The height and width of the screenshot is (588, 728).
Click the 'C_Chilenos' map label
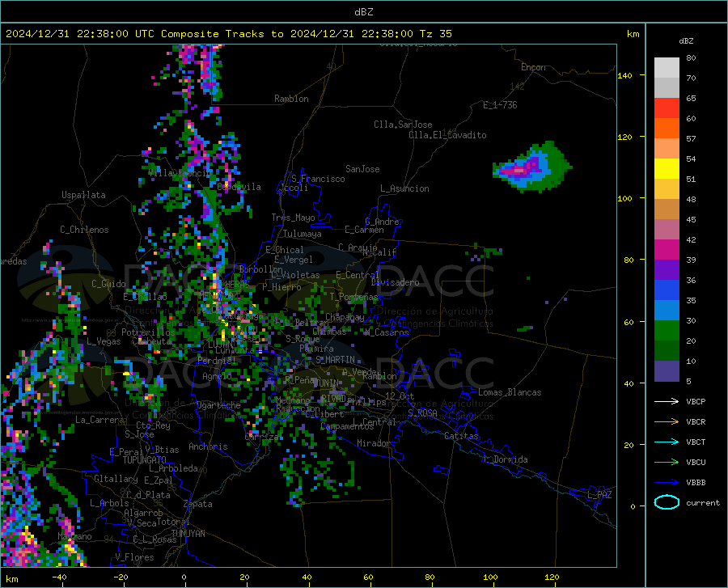coord(84,230)
